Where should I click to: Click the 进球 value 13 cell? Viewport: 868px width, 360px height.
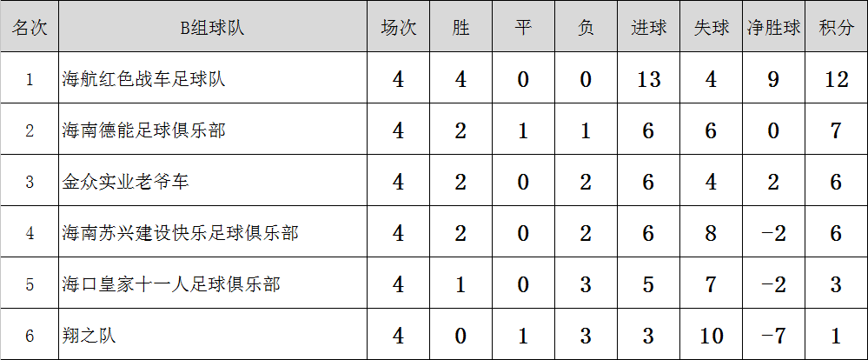pyautogui.click(x=648, y=78)
